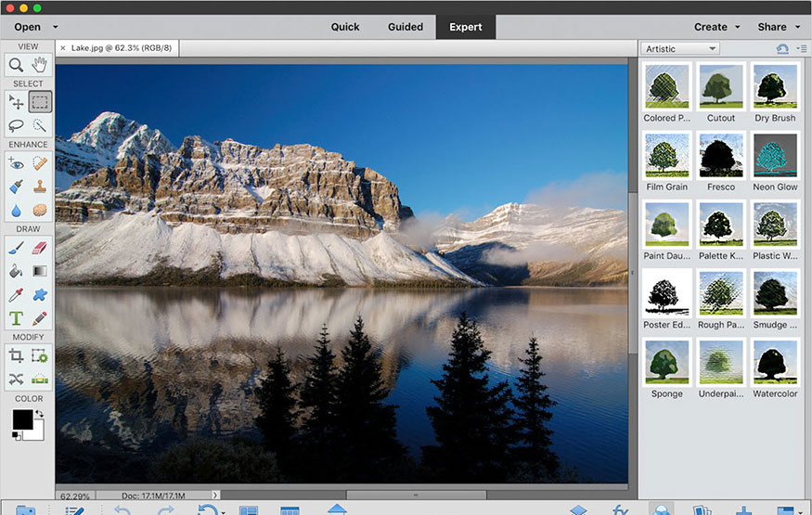The image size is (812, 515).
Task: Open the foreground black color swatch
Action: click(x=23, y=419)
